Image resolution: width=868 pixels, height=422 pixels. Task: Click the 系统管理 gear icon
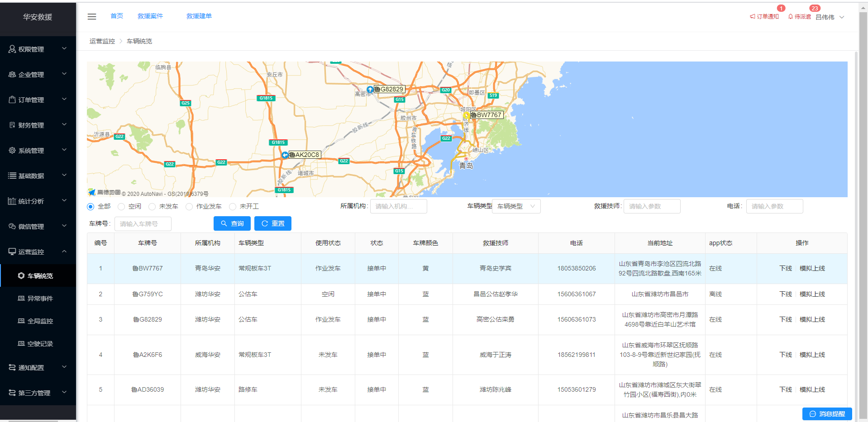tap(12, 150)
